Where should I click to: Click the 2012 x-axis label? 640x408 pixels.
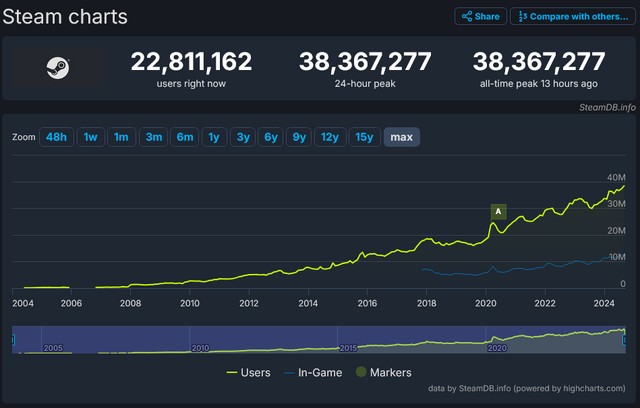(x=249, y=303)
